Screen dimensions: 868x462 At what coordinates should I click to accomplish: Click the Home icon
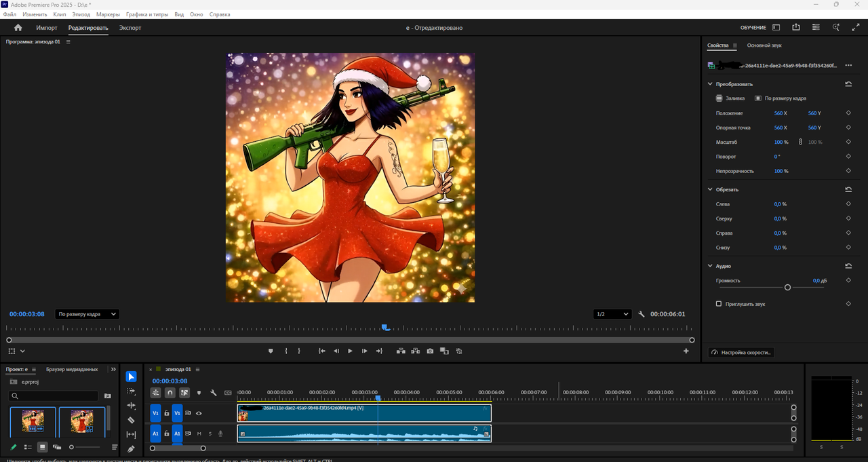click(18, 28)
